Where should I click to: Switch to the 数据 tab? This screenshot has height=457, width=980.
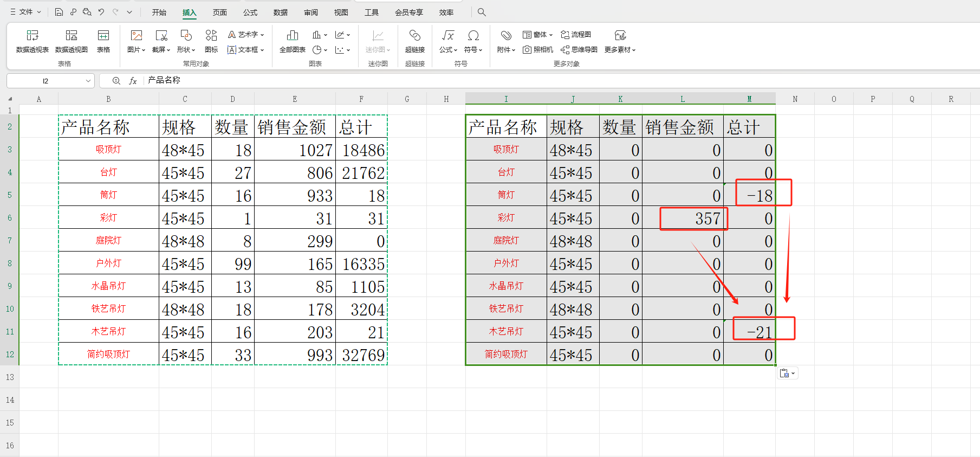pos(281,12)
